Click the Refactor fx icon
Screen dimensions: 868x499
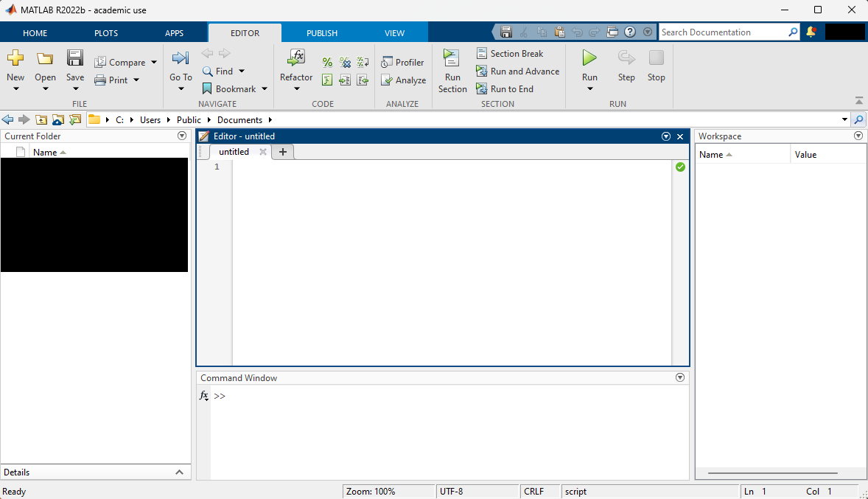[x=296, y=57]
